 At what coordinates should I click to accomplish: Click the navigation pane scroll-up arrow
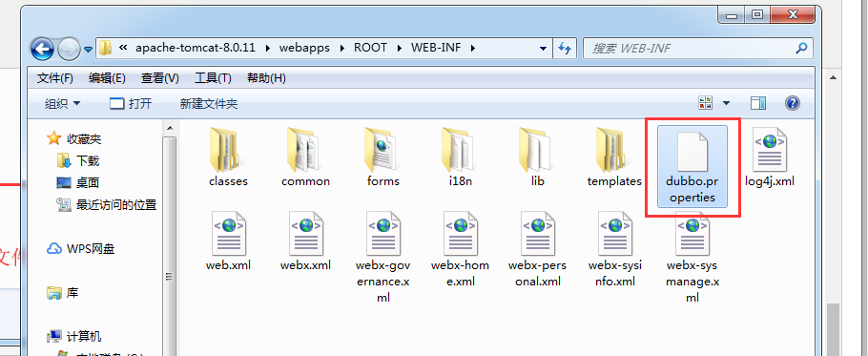click(170, 129)
